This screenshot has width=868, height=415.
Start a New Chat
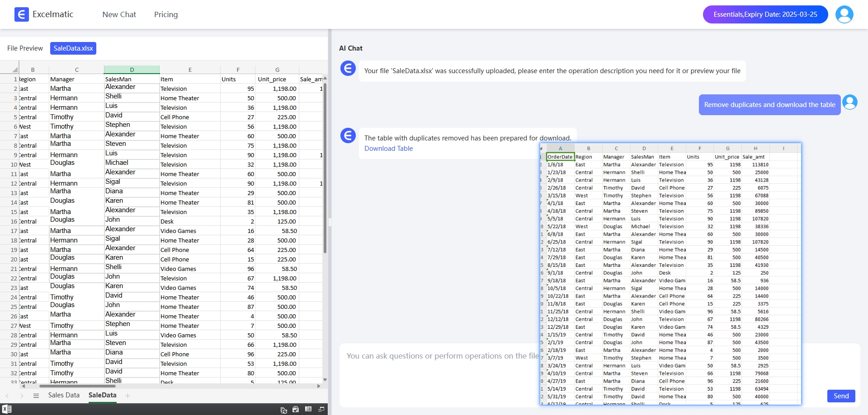click(x=119, y=14)
